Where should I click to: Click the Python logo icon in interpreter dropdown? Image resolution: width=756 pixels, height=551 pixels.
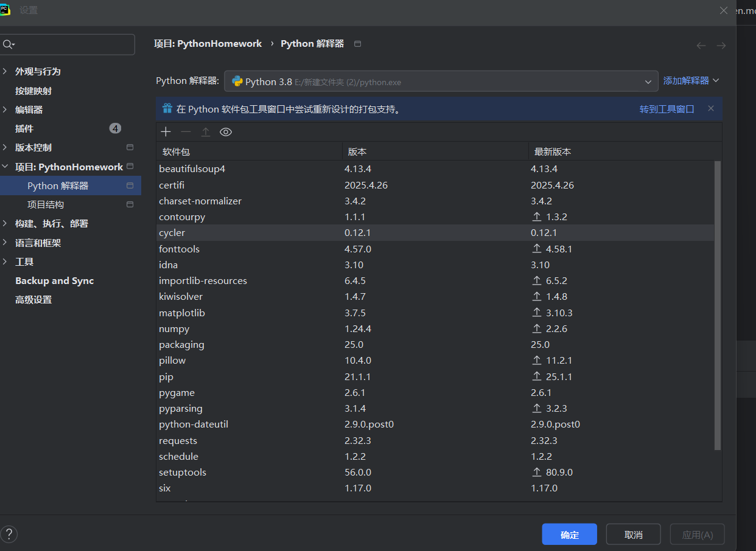tap(237, 81)
